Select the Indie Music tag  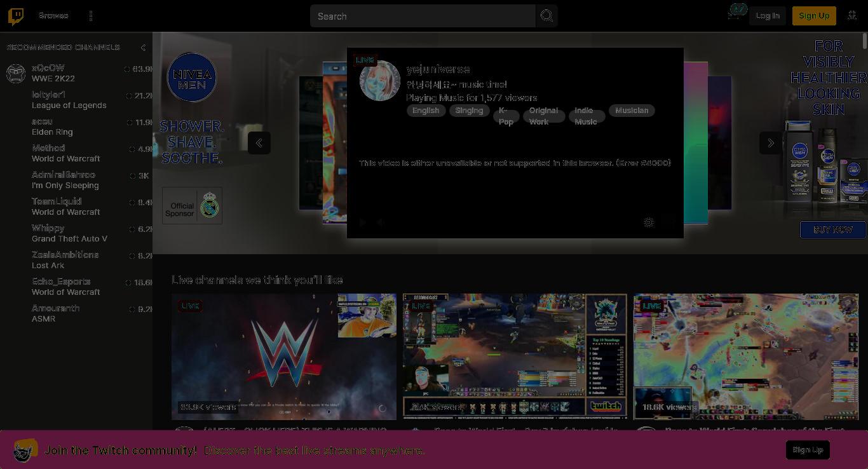tap(586, 116)
